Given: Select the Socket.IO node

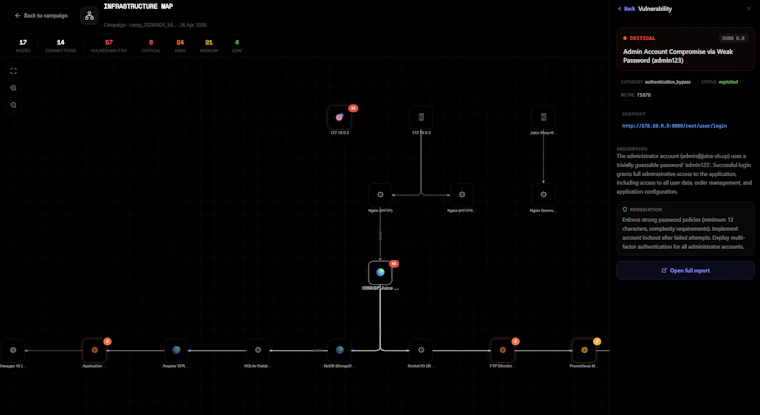Looking at the screenshot, I should [x=421, y=350].
